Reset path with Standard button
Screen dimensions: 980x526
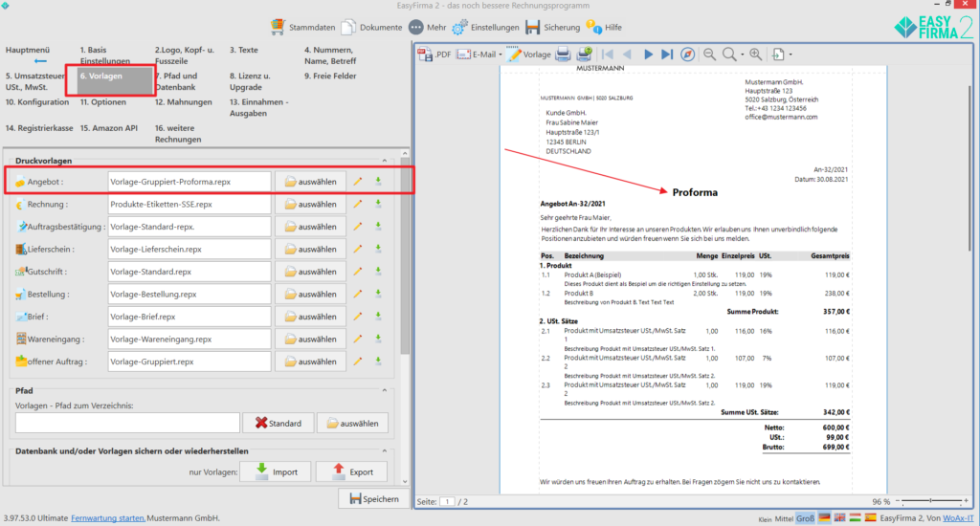[278, 423]
